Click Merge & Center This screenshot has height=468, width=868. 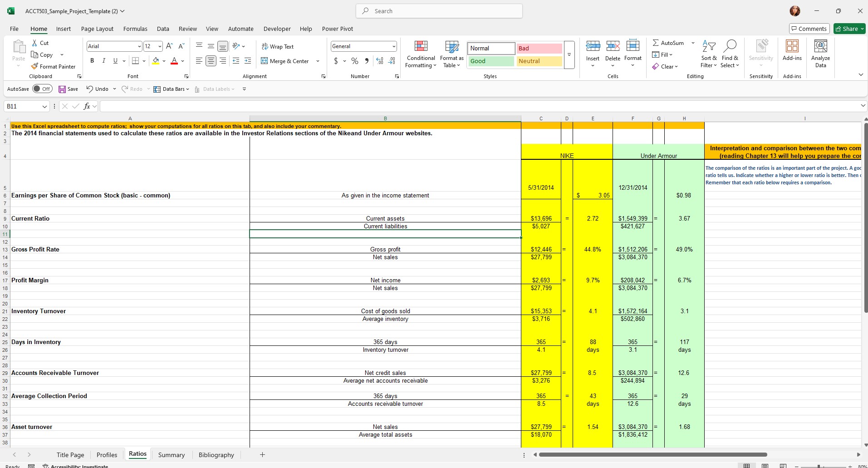tap(285, 61)
